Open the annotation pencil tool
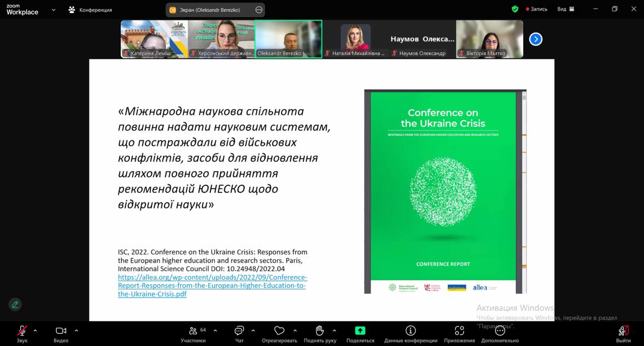This screenshot has height=346, width=644. point(15,304)
